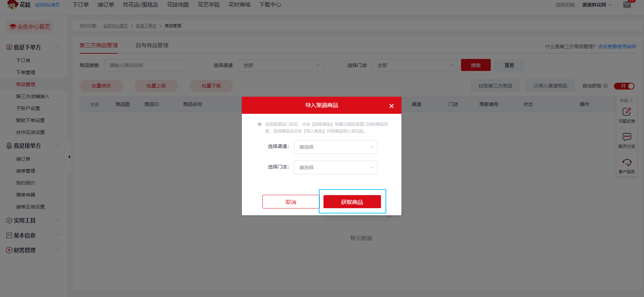Click the help icon beside 自动抓取
Image resolution: width=644 pixels, height=297 pixels.
605,86
